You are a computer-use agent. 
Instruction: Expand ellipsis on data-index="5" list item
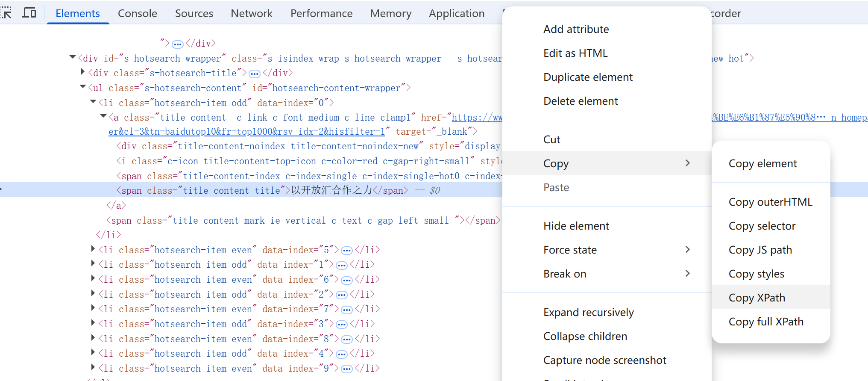[x=347, y=251]
